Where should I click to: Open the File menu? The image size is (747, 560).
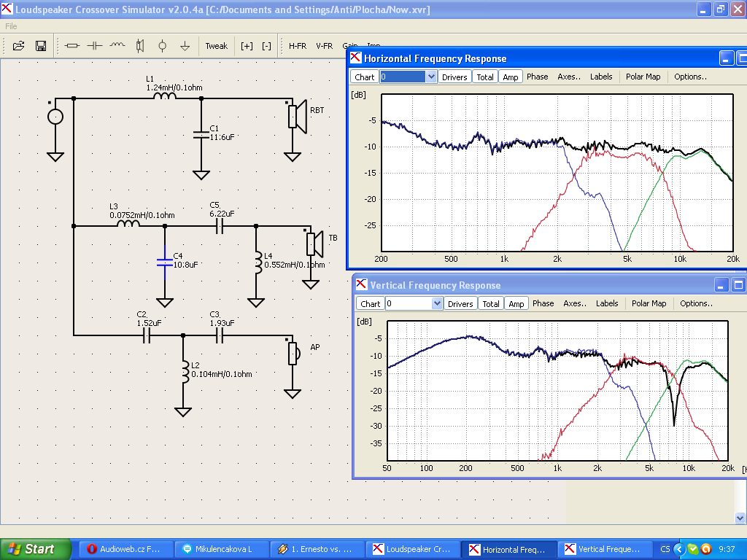11,26
